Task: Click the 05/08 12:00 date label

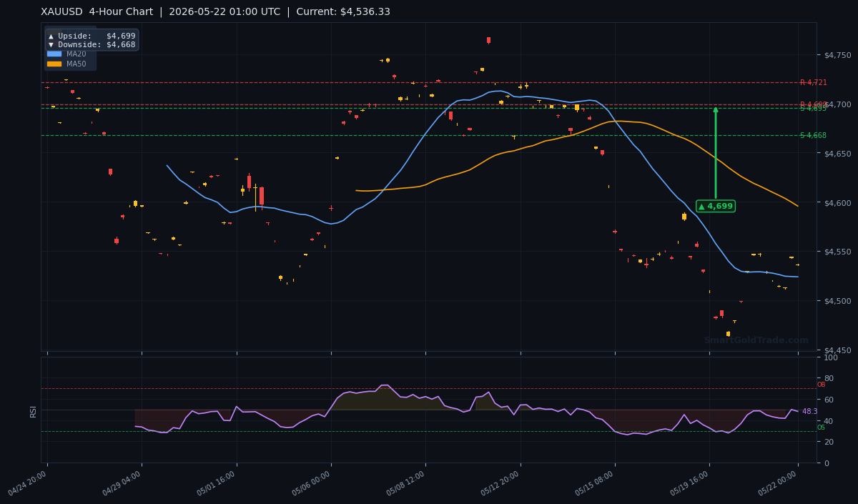Action: coord(406,483)
